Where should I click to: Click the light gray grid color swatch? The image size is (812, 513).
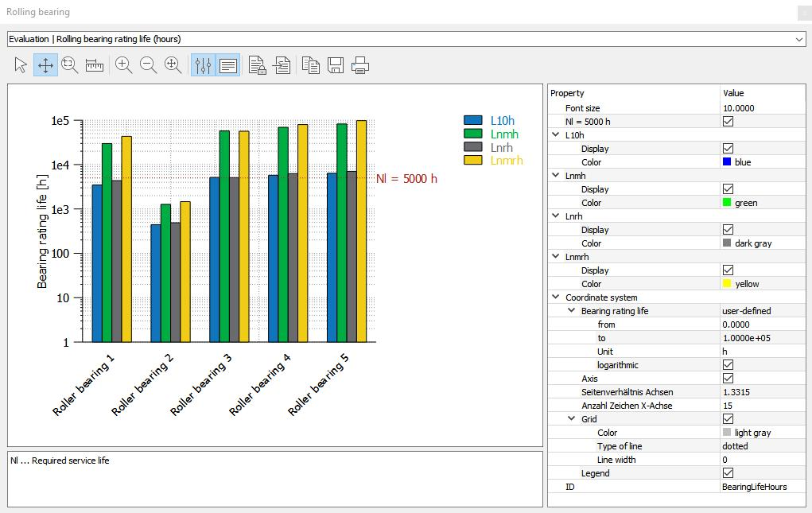pos(727,432)
